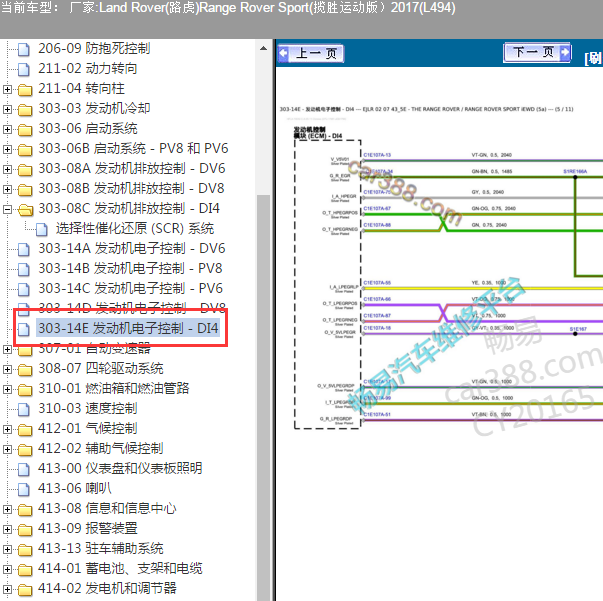Click the tree panel scroll-up arrow
Image resolution: width=603 pixels, height=601 pixels.
(263, 48)
